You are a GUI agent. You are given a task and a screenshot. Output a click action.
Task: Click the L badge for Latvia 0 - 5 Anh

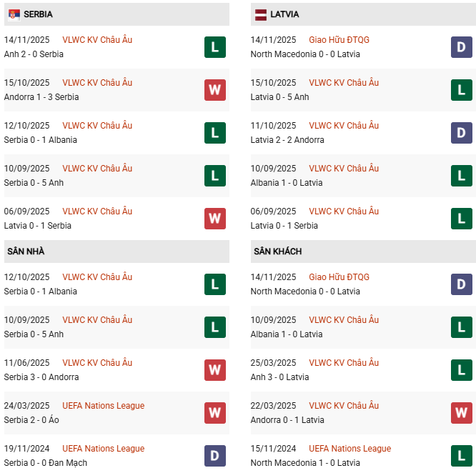coord(462,90)
